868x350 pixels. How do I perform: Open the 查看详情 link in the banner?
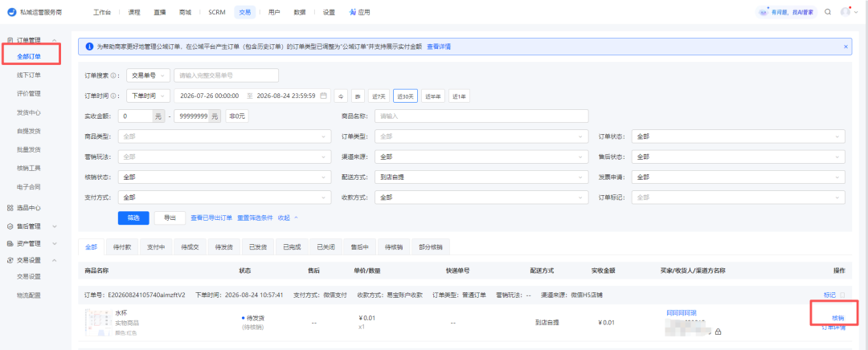439,47
